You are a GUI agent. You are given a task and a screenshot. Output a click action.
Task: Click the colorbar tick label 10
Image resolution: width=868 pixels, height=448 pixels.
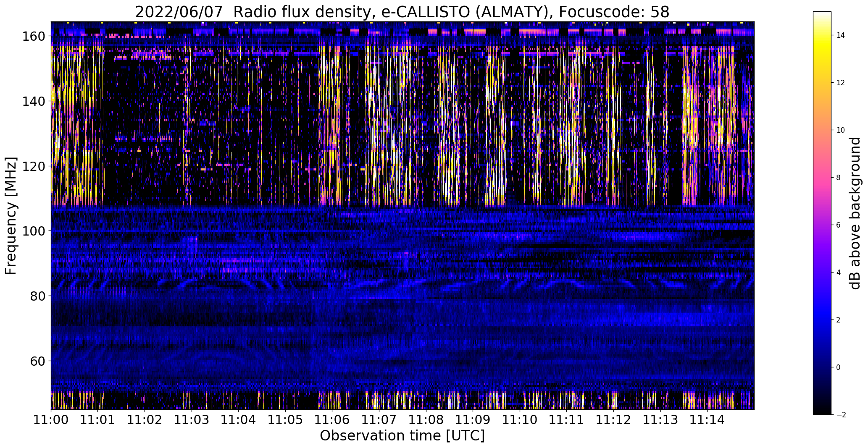click(841, 130)
